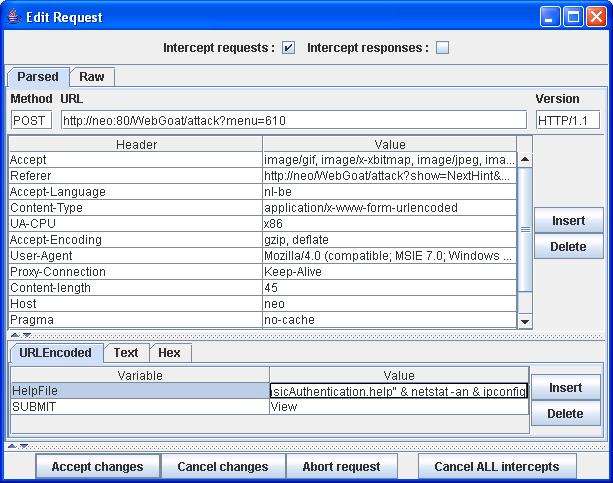Image resolution: width=613 pixels, height=483 pixels.
Task: Click Insert button beside variables table
Action: pyautogui.click(x=565, y=387)
